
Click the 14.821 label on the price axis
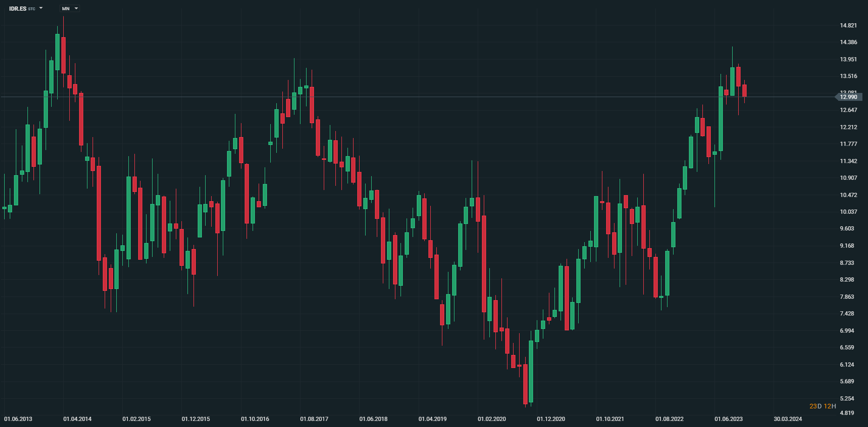click(x=848, y=26)
